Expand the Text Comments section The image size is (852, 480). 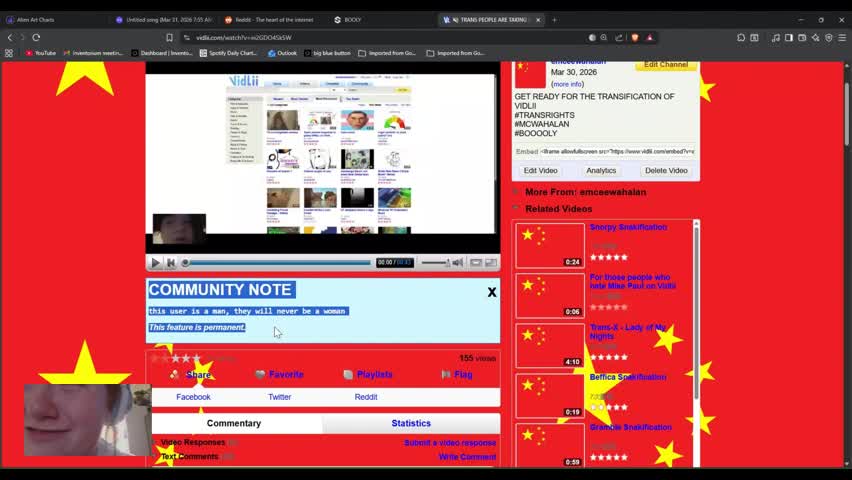point(190,457)
